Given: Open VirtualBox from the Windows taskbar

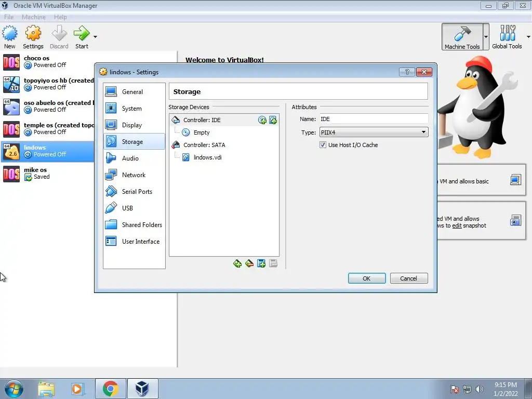Looking at the screenshot, I should [142, 389].
